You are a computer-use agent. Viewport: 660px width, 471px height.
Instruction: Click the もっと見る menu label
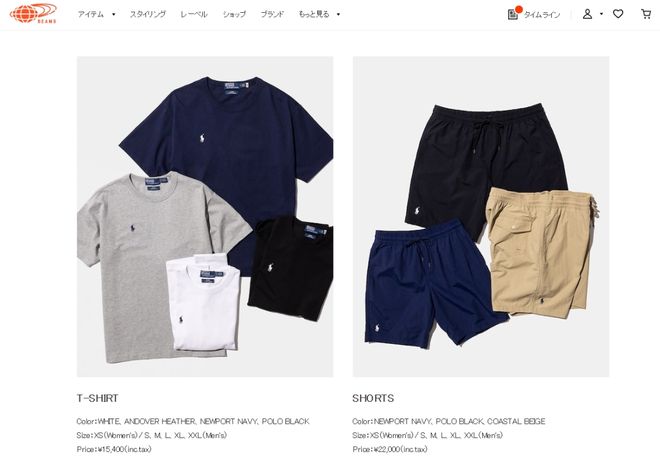tap(314, 14)
